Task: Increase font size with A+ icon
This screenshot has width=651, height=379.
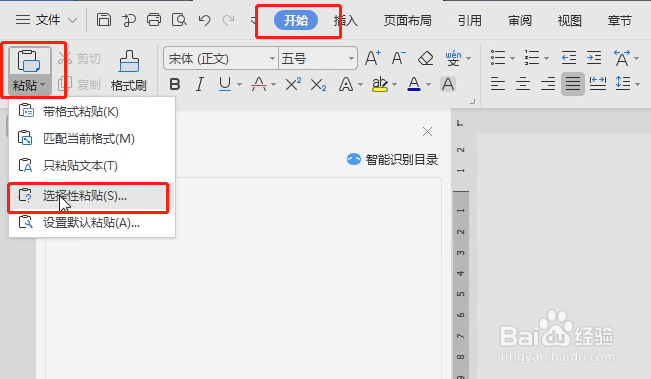Action: tap(372, 58)
